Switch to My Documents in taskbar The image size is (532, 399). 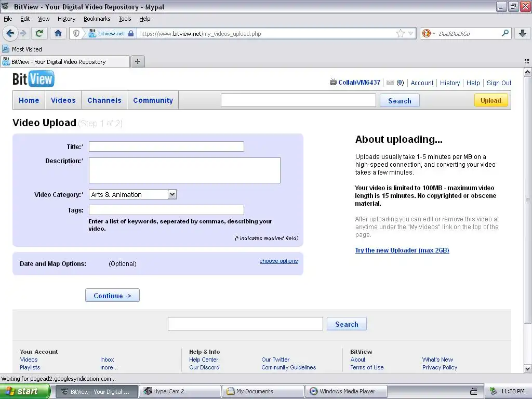pos(263,391)
